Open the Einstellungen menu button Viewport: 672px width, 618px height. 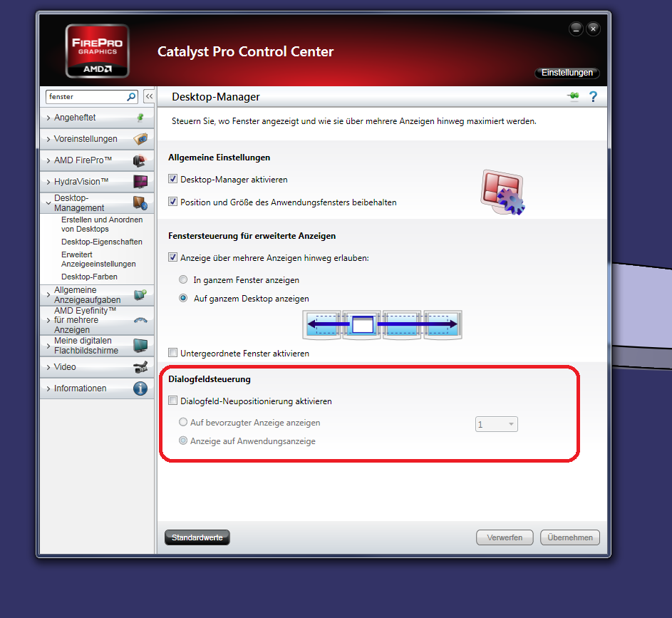567,73
